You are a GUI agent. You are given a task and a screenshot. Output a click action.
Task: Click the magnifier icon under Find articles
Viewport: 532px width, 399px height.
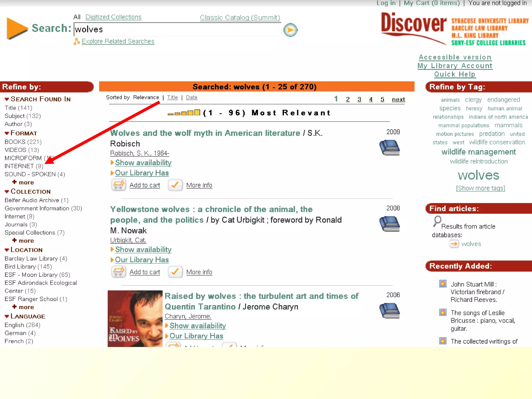437,221
